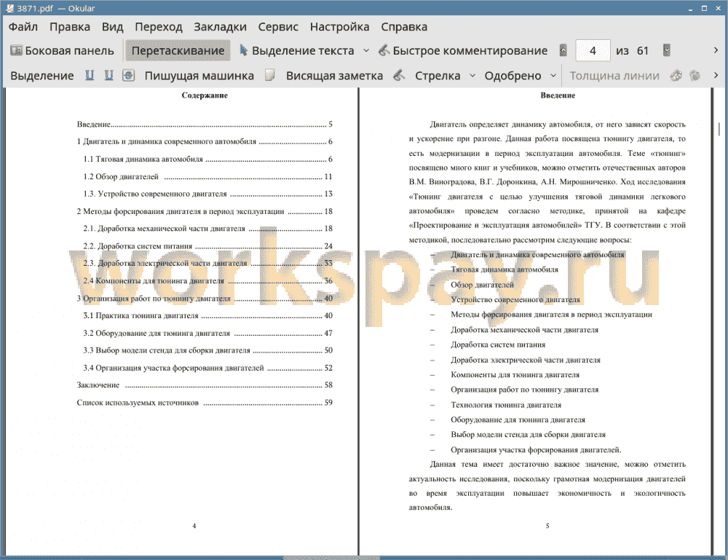This screenshot has width=728, height=560.
Task: Minimize the Okular window
Action: click(x=690, y=8)
